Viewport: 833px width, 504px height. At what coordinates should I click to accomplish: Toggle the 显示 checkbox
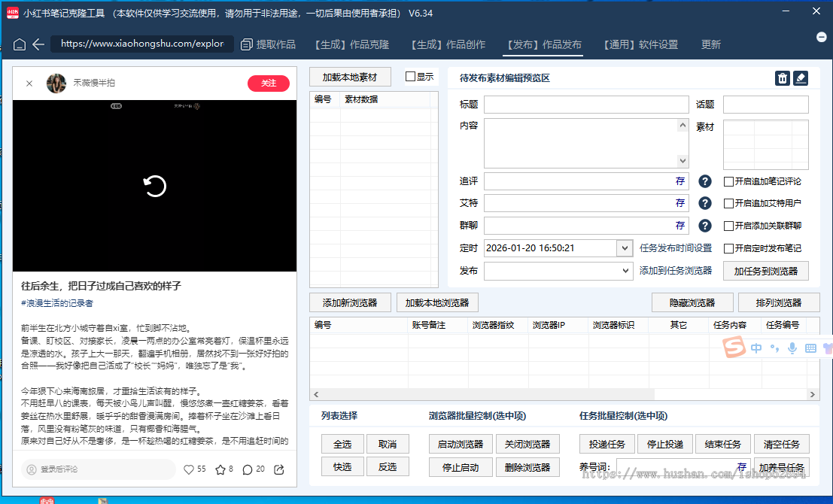click(410, 77)
